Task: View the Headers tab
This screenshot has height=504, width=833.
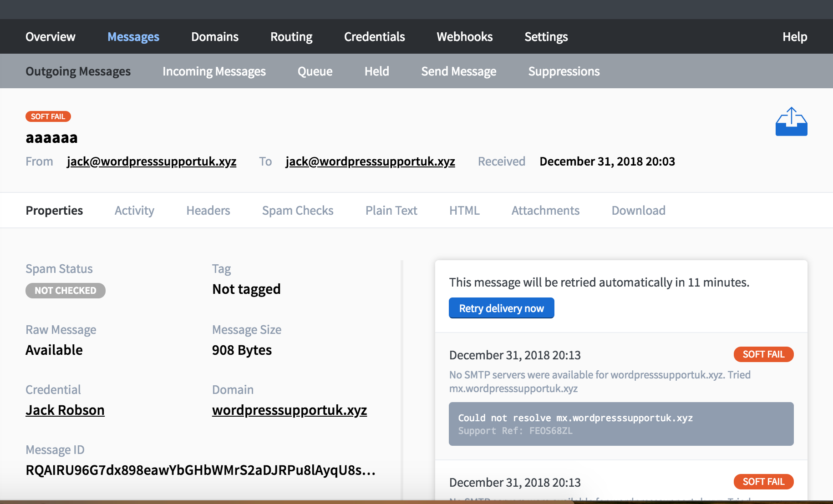Action: click(208, 210)
